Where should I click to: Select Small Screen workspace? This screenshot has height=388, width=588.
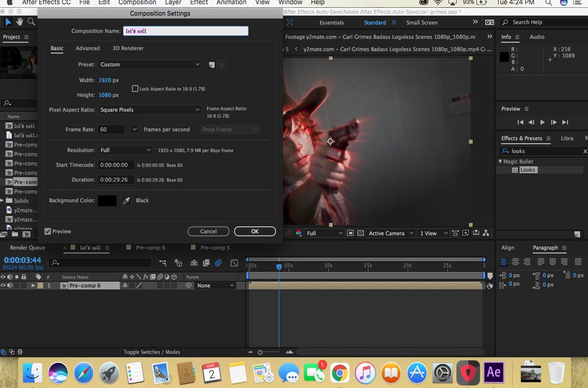[422, 23]
